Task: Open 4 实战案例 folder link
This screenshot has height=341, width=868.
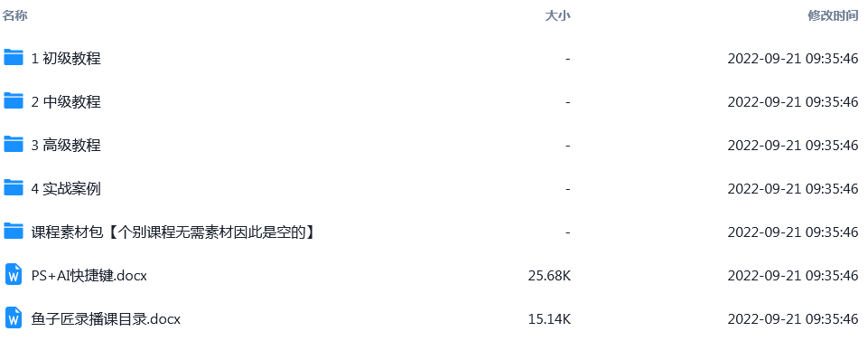Action: point(66,188)
